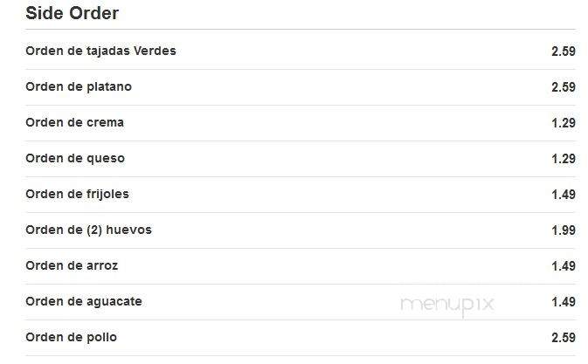This screenshot has height=364, width=588.
Task: Click the 1.49 price for frijoles
Action: coord(564,195)
